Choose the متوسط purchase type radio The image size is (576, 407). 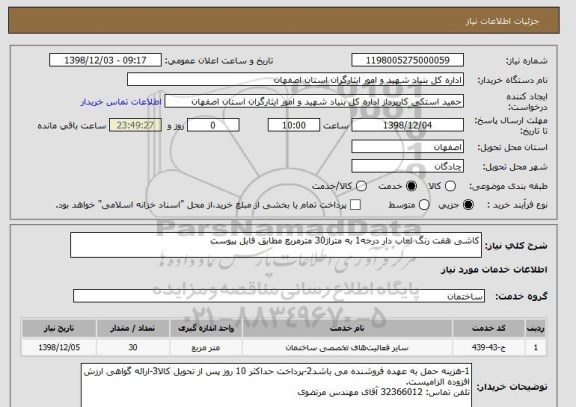coord(424,205)
